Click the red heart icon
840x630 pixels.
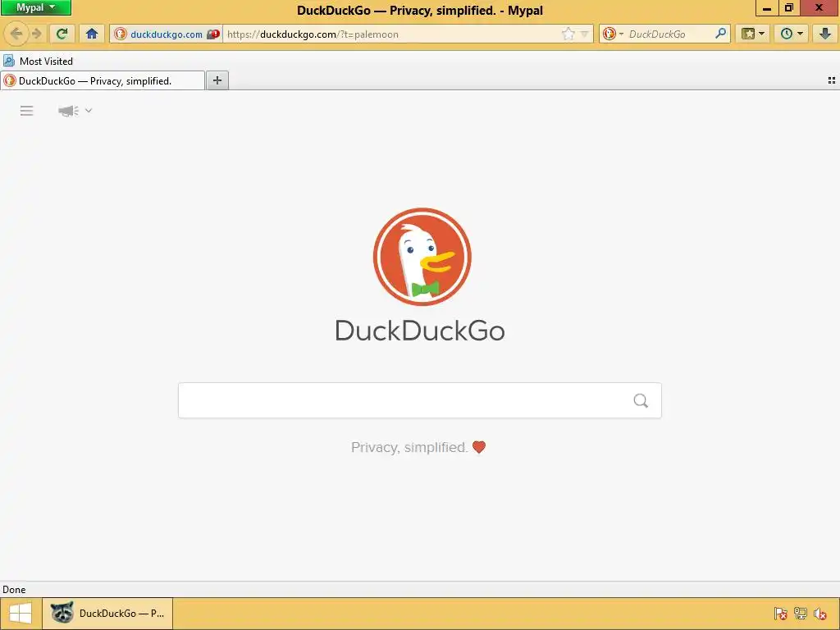[479, 447]
